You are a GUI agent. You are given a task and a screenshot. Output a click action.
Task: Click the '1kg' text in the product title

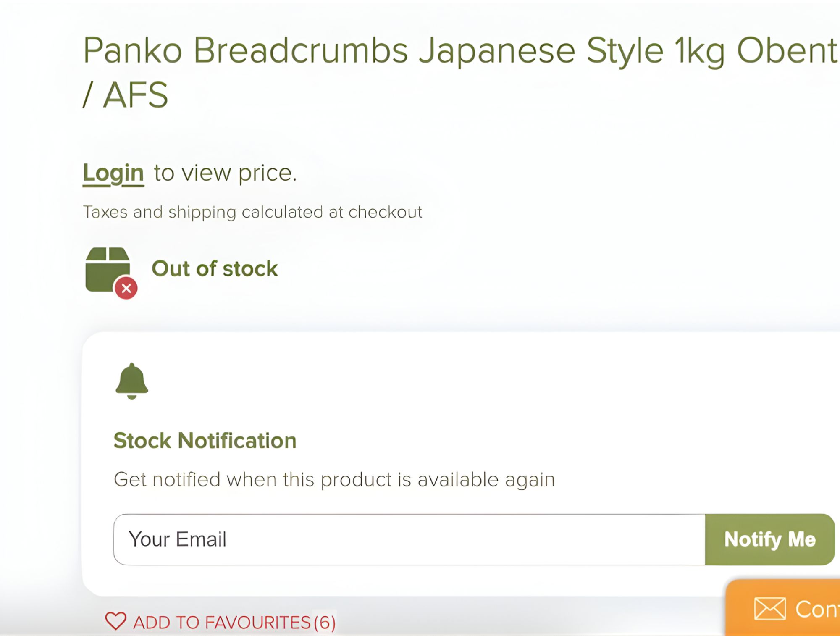click(x=700, y=51)
